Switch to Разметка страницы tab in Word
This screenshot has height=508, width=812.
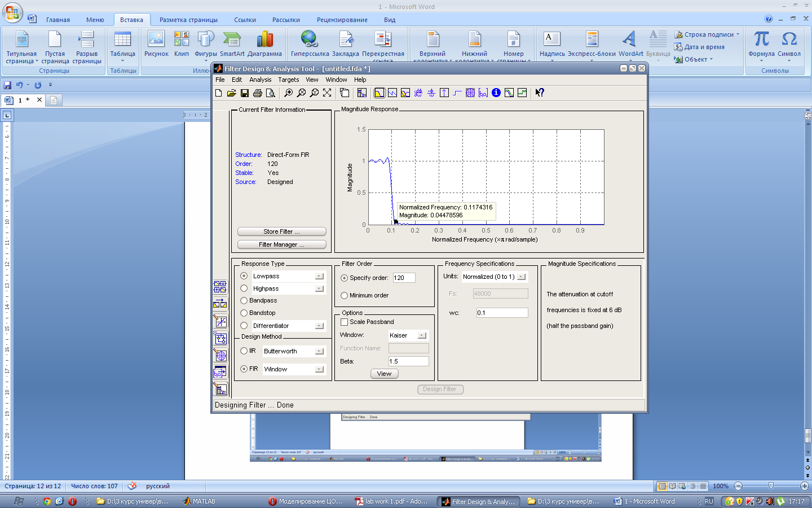188,20
